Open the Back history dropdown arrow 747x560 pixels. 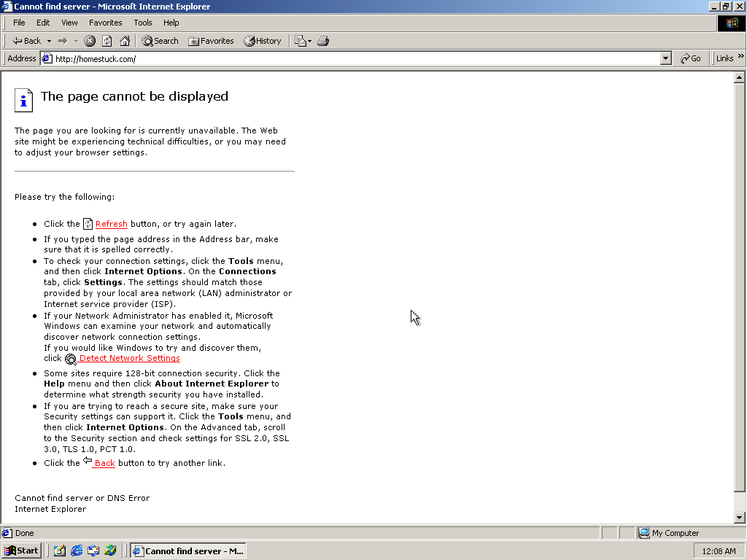tap(49, 41)
